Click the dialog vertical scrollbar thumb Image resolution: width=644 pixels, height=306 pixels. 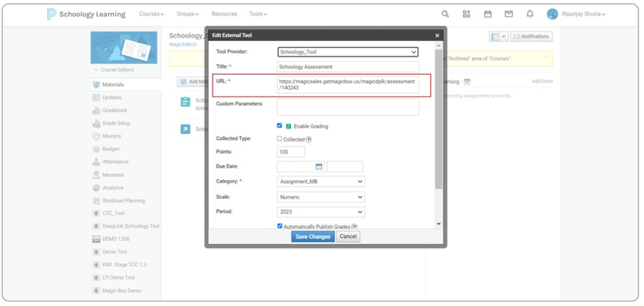(438, 119)
